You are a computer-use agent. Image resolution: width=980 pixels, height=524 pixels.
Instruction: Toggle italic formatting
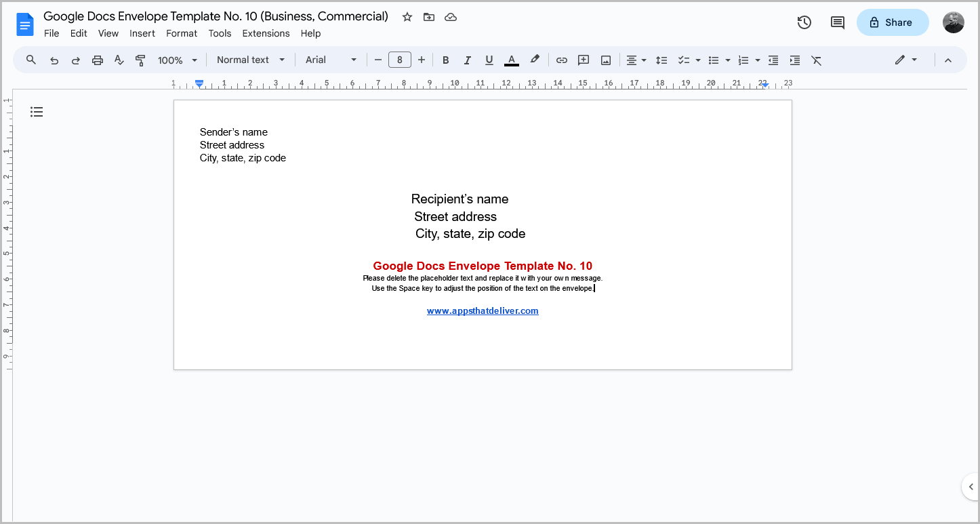(x=468, y=60)
